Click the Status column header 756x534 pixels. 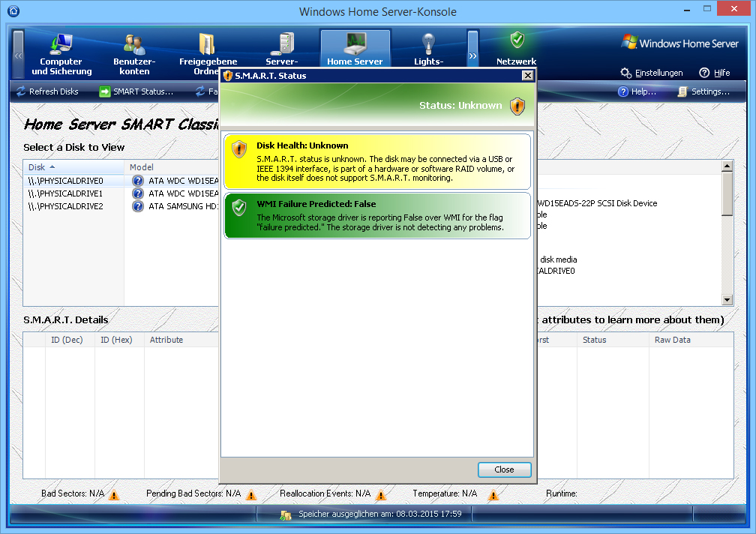[x=613, y=340]
